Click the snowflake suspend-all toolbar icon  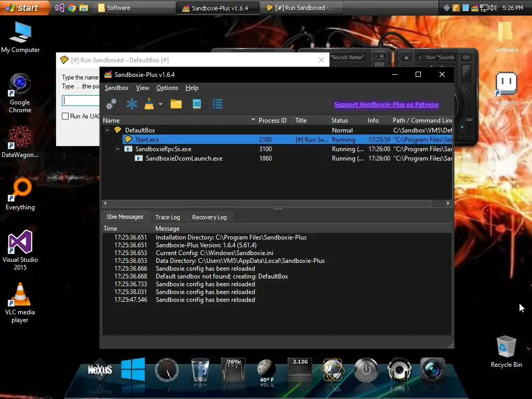[131, 104]
